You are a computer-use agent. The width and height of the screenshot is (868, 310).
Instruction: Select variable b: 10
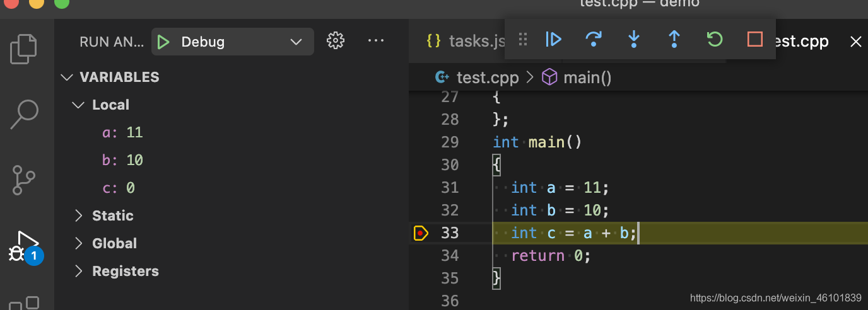click(x=122, y=161)
